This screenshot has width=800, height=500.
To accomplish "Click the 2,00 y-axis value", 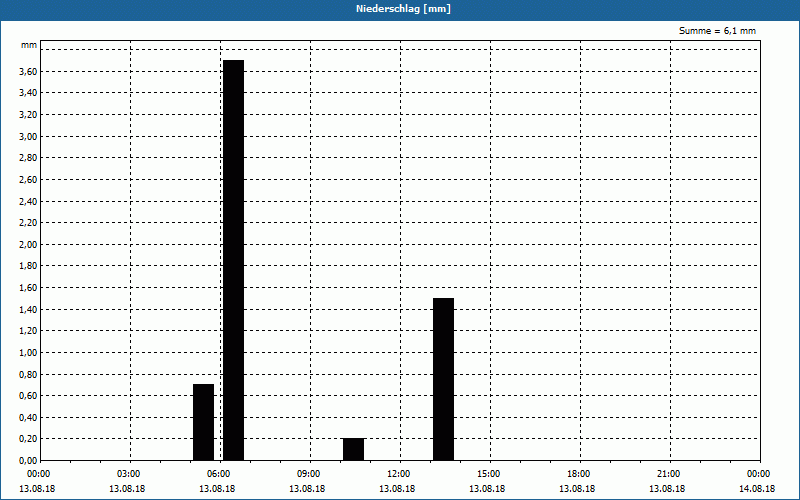I will coord(28,244).
